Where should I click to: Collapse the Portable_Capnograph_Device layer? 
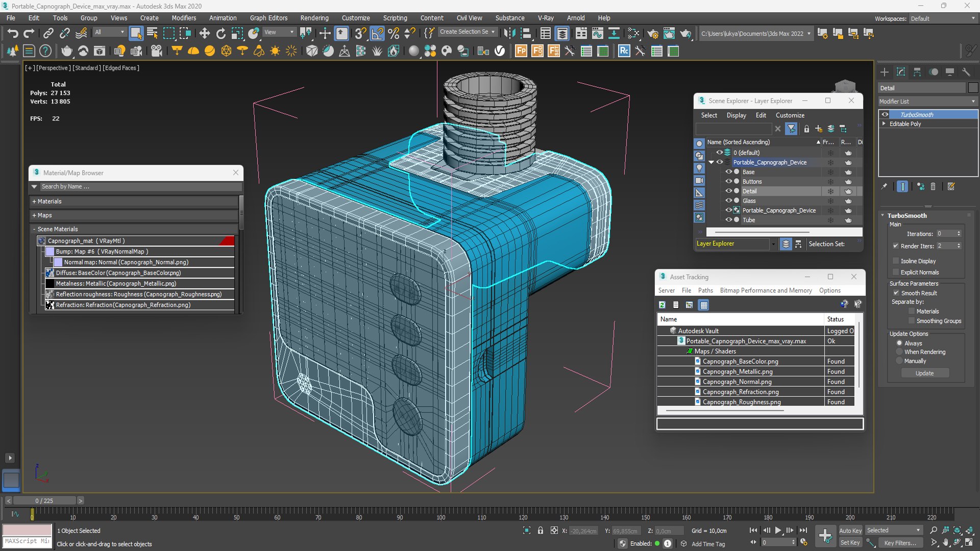[x=711, y=162]
